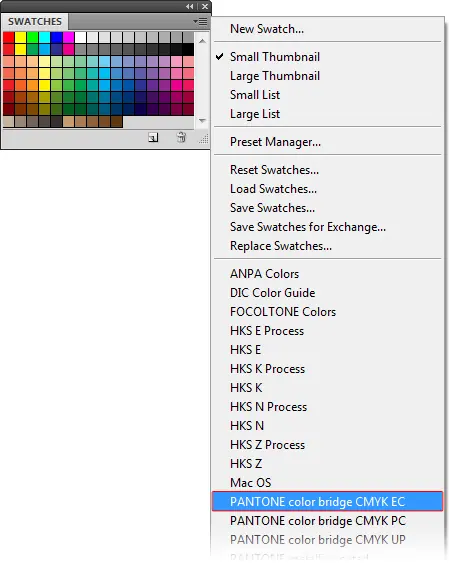This screenshot has height=571, width=449.
Task: Click the swatches scroll up arrow
Action: point(202,41)
